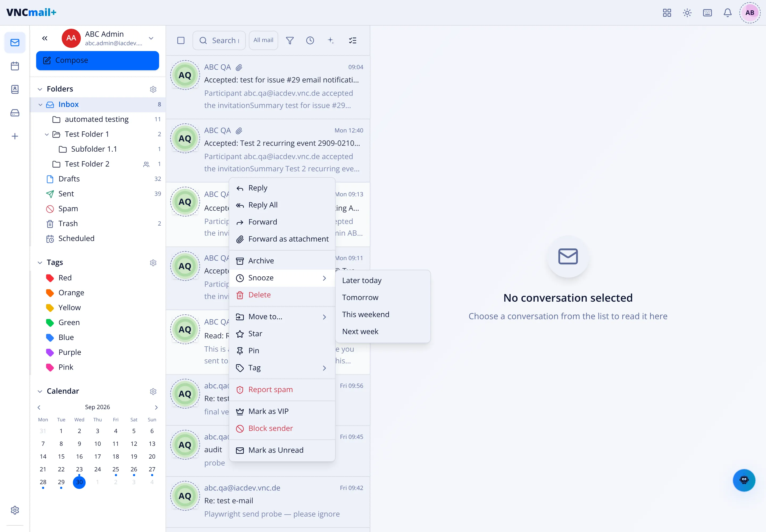Collapse the sidebar with double chevron
Image resolution: width=766 pixels, height=532 pixels.
coord(45,38)
